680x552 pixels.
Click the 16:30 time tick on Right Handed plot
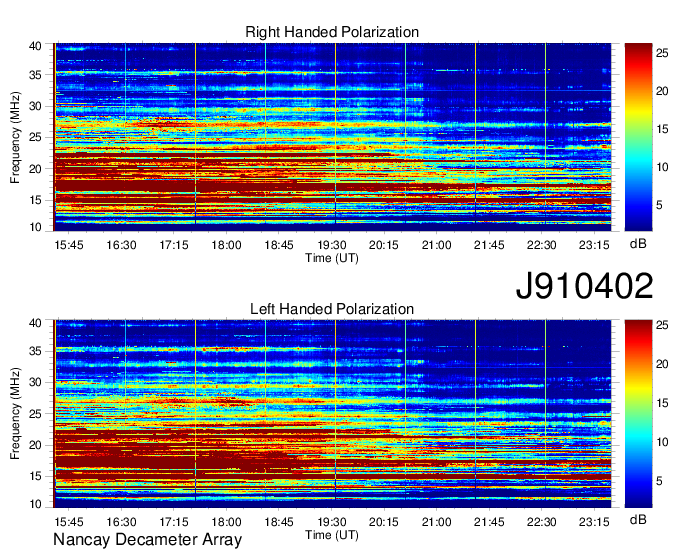click(121, 245)
